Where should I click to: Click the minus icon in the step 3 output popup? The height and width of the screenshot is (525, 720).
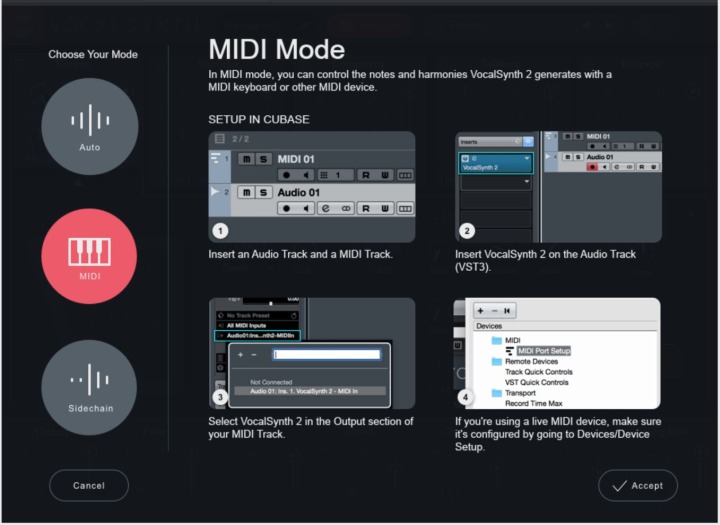click(254, 355)
